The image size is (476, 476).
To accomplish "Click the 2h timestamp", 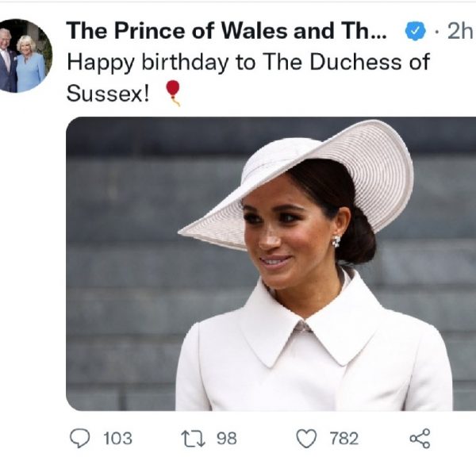I will pyautogui.click(x=461, y=31).
